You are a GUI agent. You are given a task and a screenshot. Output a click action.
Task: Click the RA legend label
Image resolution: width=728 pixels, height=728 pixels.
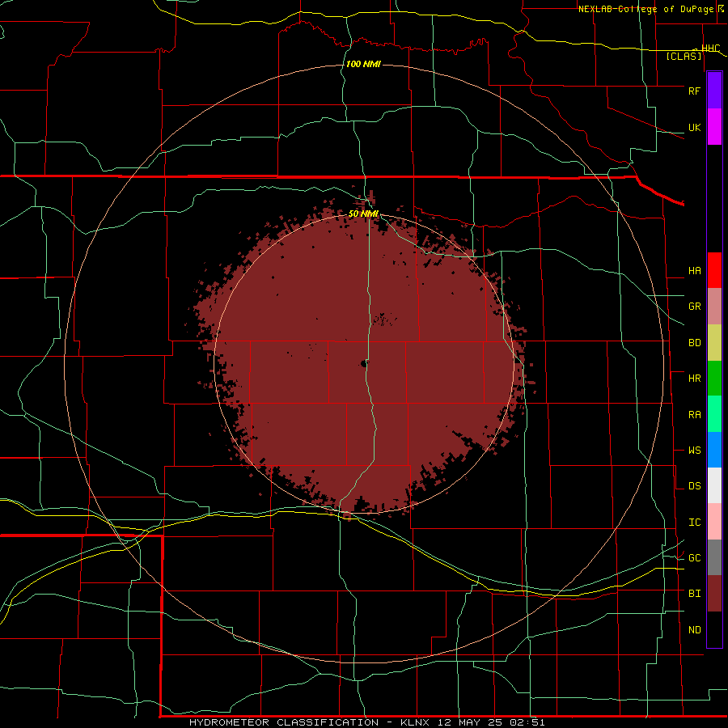click(x=694, y=415)
